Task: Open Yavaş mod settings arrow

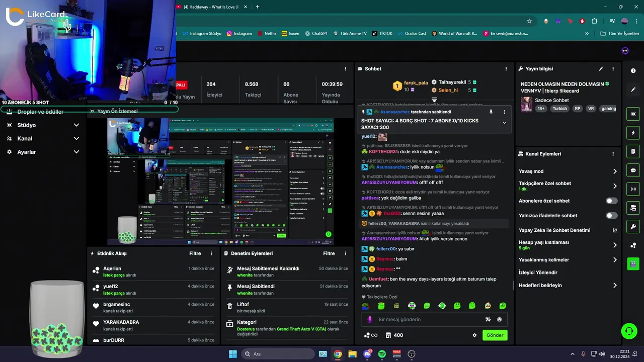Action: pyautogui.click(x=614, y=171)
